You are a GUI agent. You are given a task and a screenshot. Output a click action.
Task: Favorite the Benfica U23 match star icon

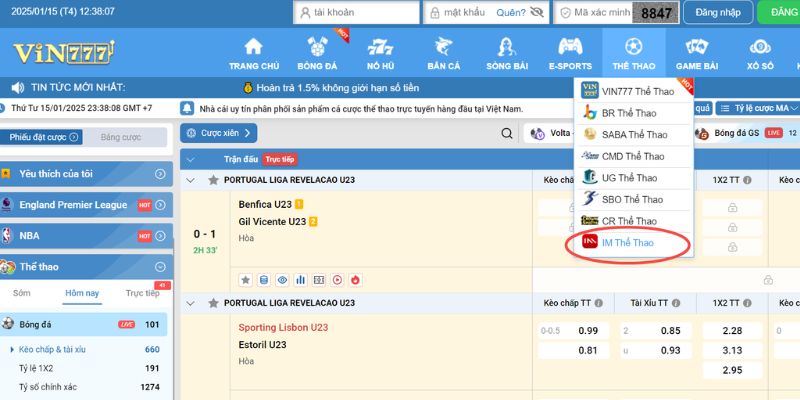tap(245, 280)
